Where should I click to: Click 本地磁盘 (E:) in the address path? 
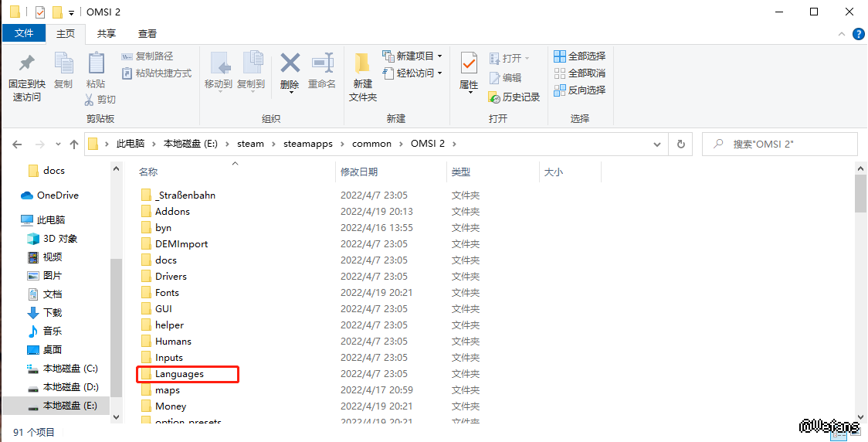191,144
